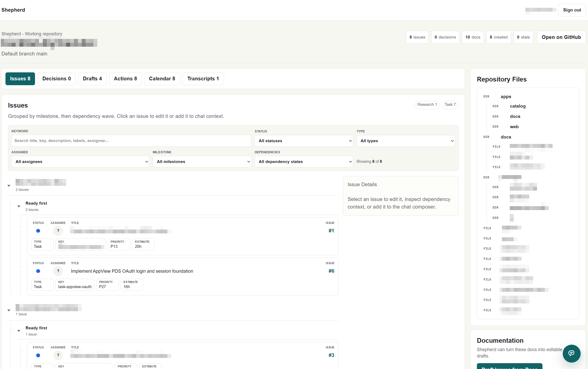
Task: Open issue link #3
Action: (331, 355)
